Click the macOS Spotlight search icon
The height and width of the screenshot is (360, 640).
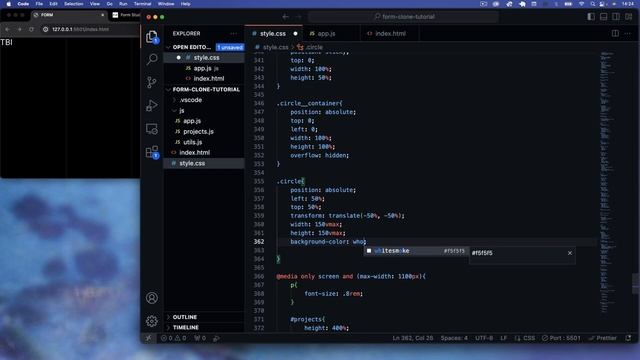coord(593,4)
